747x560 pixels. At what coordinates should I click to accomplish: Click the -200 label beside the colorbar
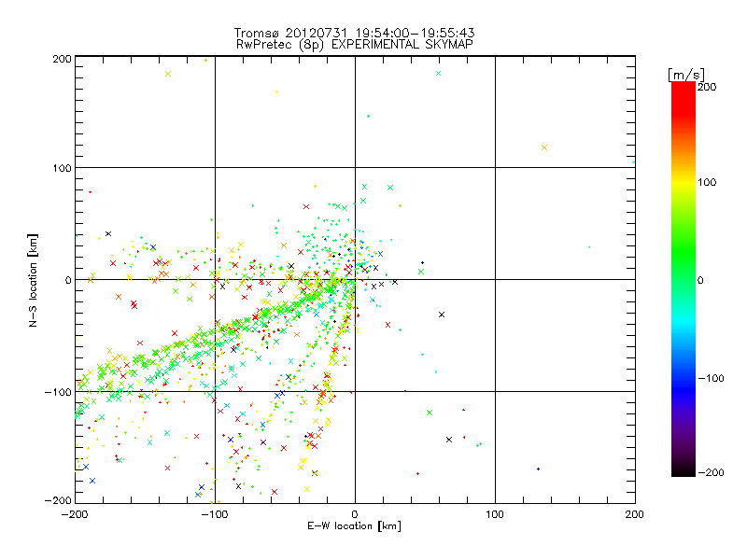[711, 473]
